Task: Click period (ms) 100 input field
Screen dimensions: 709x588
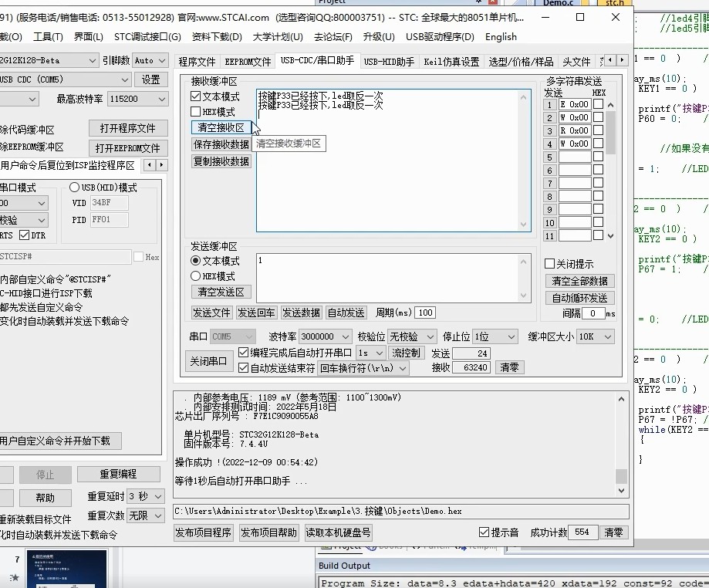Action: (425, 313)
